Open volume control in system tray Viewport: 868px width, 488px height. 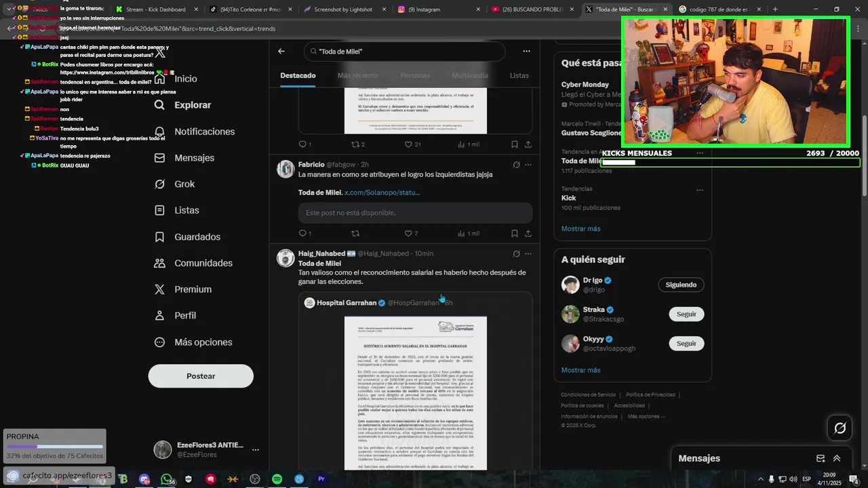(x=794, y=479)
